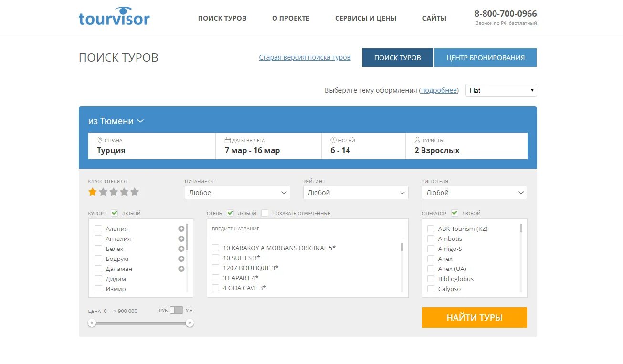Click the operator list scrollbar
623x364 pixels.
tap(521, 228)
